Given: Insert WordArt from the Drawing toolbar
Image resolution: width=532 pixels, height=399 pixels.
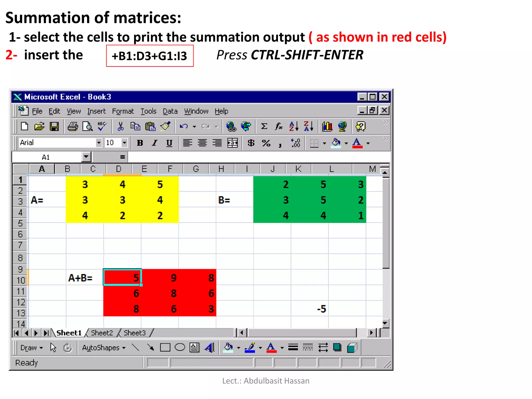Looking at the screenshot, I should (x=210, y=347).
